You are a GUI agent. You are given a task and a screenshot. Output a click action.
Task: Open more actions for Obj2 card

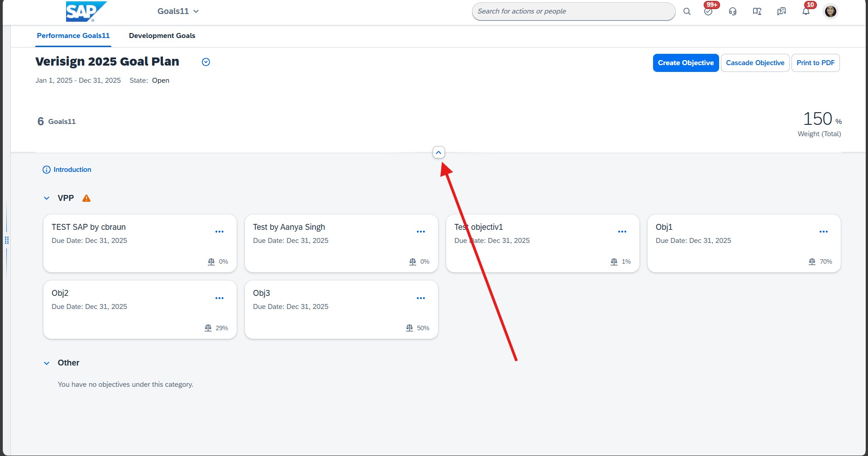point(219,298)
